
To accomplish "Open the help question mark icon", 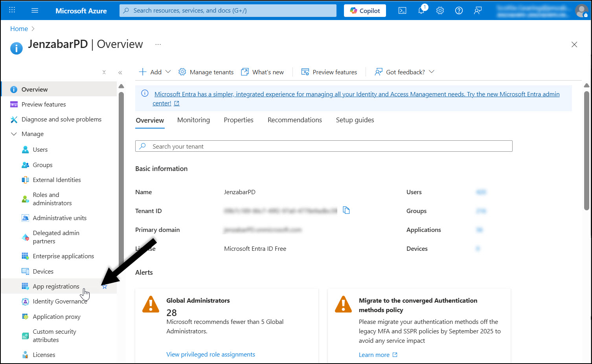I will click(x=459, y=11).
